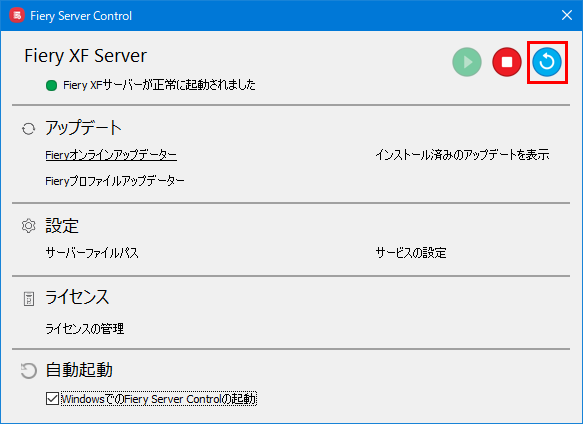Click the Fiery app icon in the title bar

click(x=17, y=16)
